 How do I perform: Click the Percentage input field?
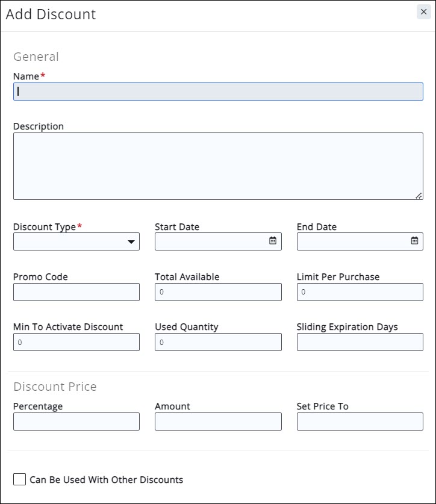(76, 422)
